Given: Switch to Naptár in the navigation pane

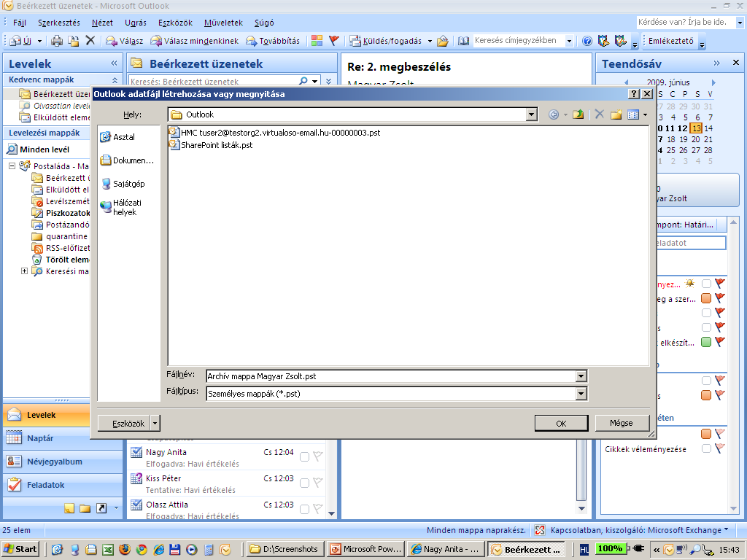Looking at the screenshot, I should tap(63, 438).
